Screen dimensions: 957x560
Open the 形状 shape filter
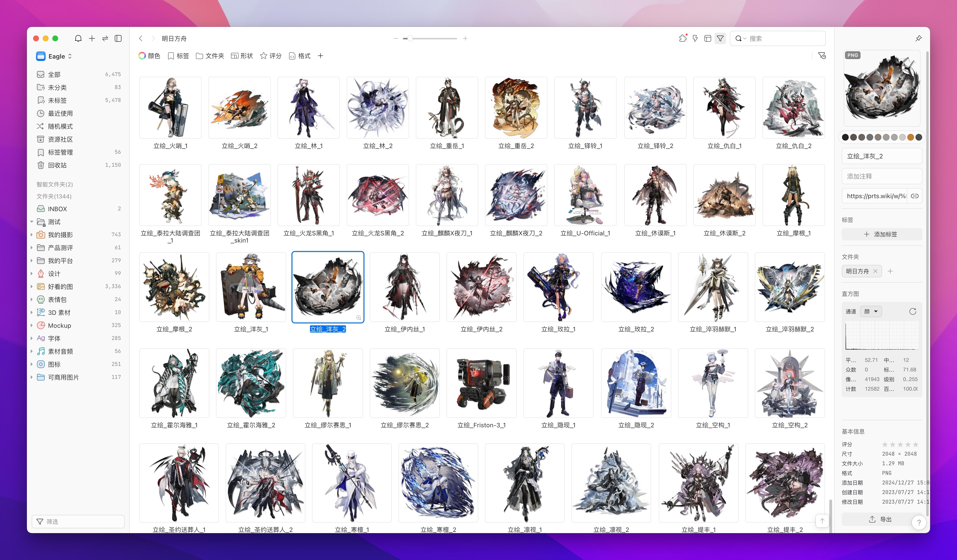coord(242,56)
